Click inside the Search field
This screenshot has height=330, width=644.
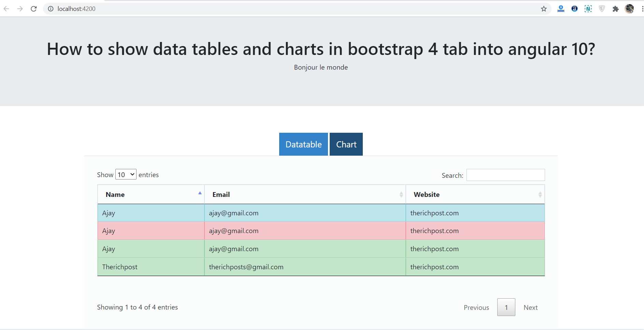pos(506,175)
